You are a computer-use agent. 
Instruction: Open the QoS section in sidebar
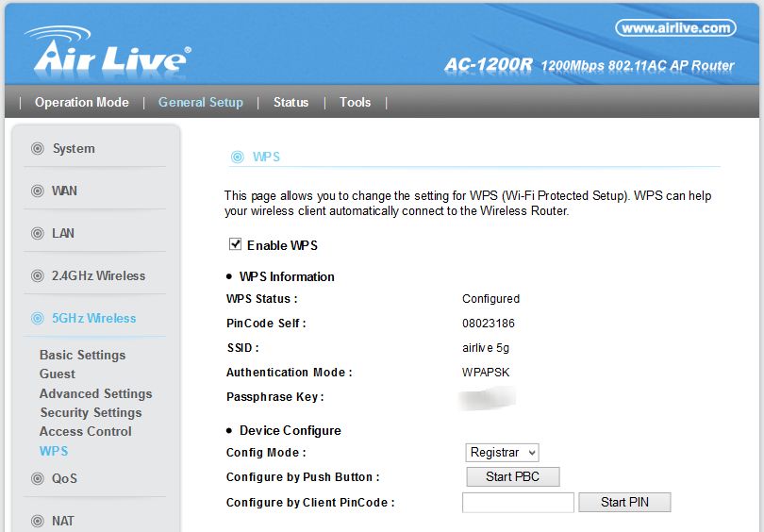coord(64,479)
